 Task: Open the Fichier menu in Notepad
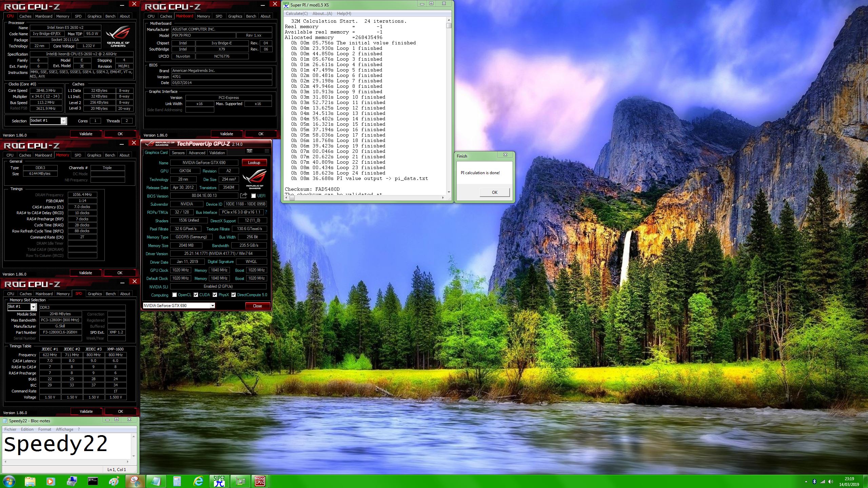point(10,429)
